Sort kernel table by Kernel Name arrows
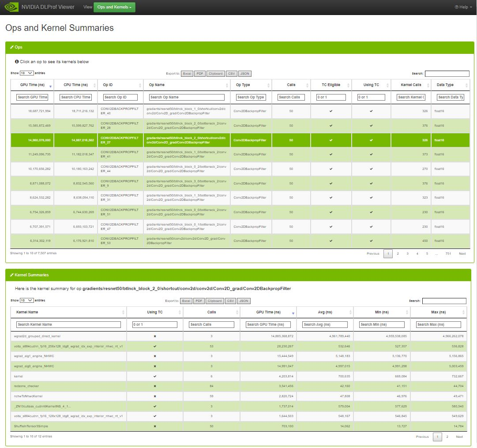 (x=123, y=312)
